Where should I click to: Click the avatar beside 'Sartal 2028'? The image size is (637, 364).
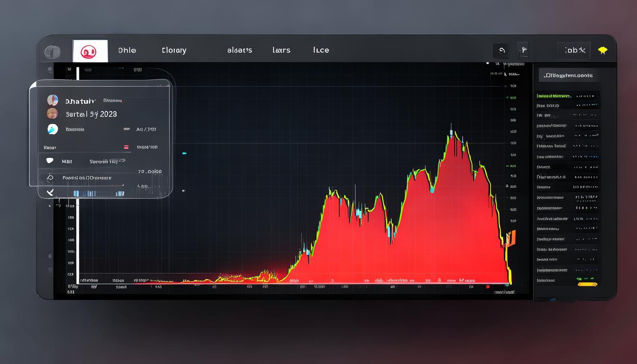click(x=52, y=114)
